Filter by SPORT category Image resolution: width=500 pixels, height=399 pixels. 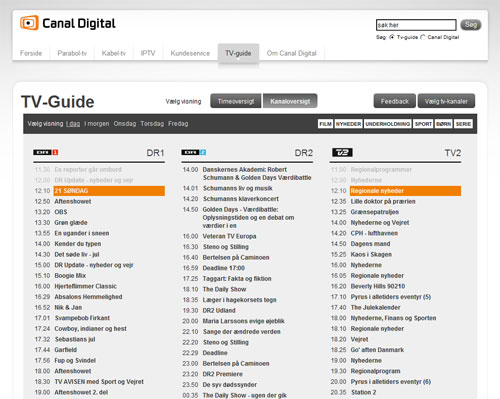point(423,124)
